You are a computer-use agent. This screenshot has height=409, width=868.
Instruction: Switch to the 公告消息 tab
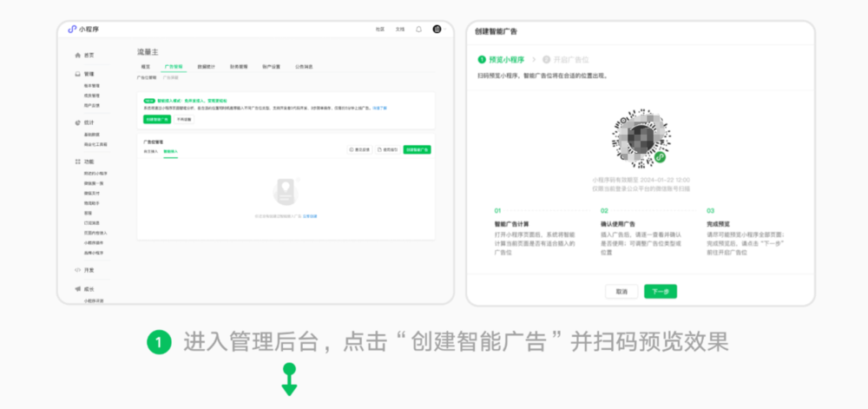(x=304, y=66)
